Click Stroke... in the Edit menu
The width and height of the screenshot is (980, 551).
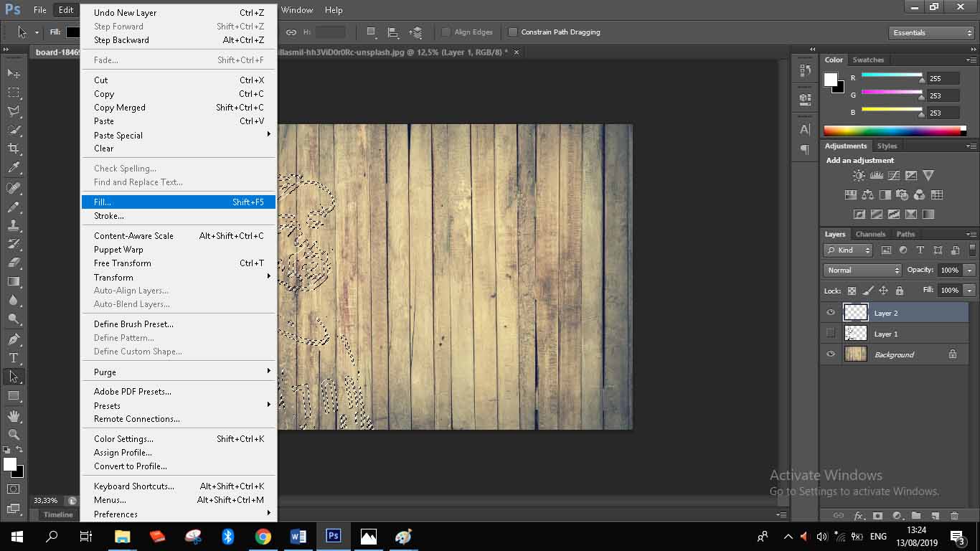tap(109, 216)
